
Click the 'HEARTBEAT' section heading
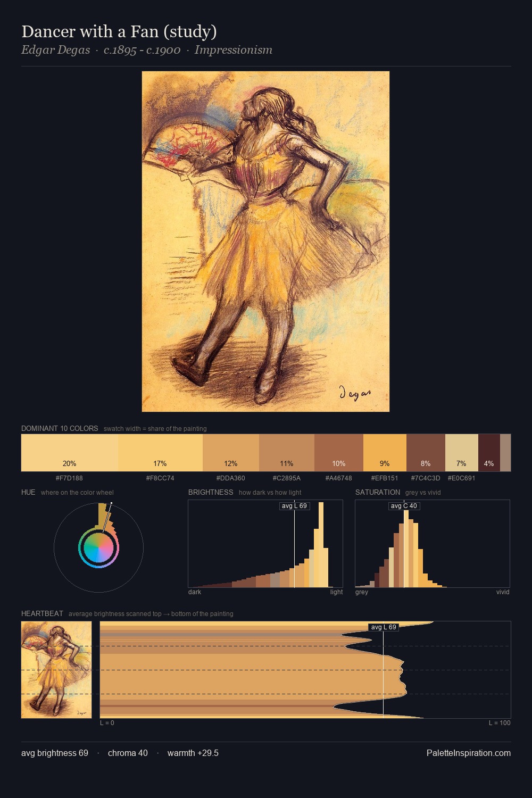click(x=42, y=613)
